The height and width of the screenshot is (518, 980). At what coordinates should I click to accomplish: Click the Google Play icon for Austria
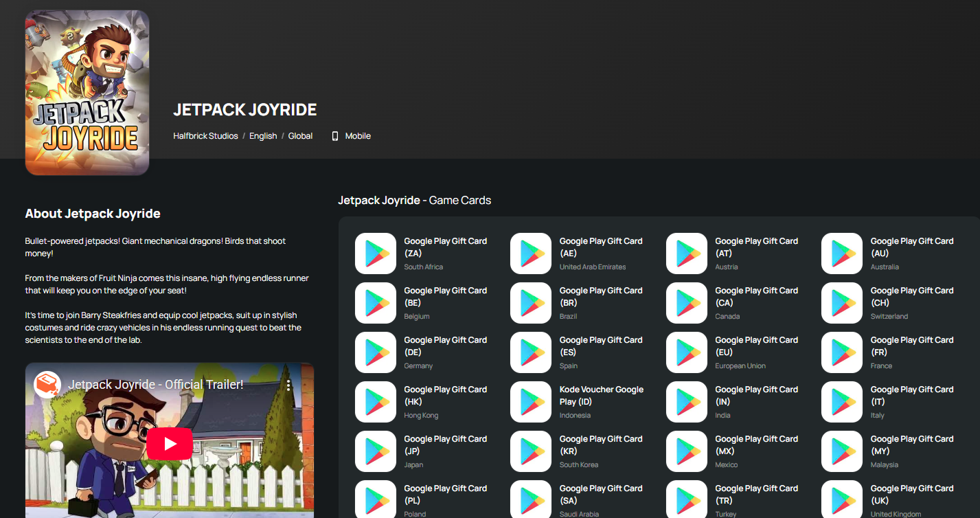click(x=687, y=254)
